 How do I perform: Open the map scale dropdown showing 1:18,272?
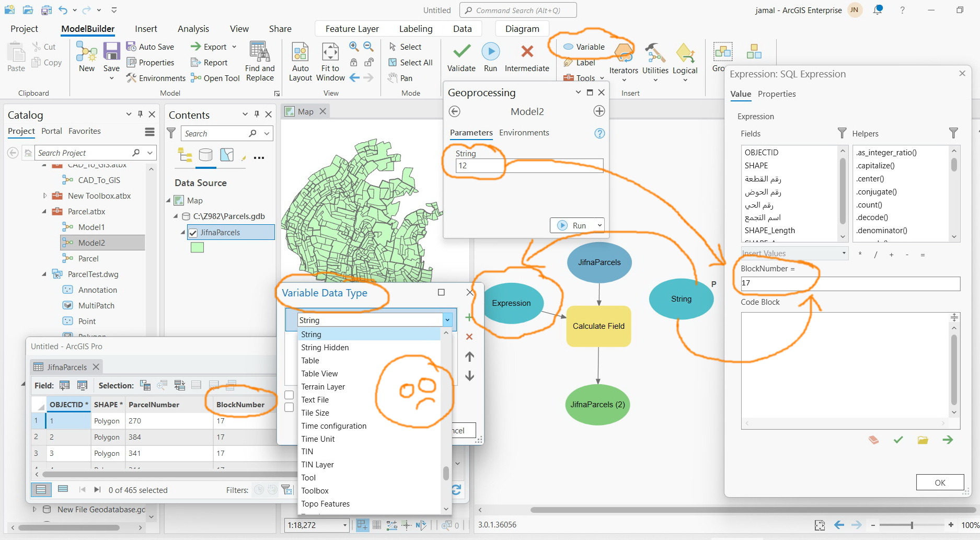(344, 525)
